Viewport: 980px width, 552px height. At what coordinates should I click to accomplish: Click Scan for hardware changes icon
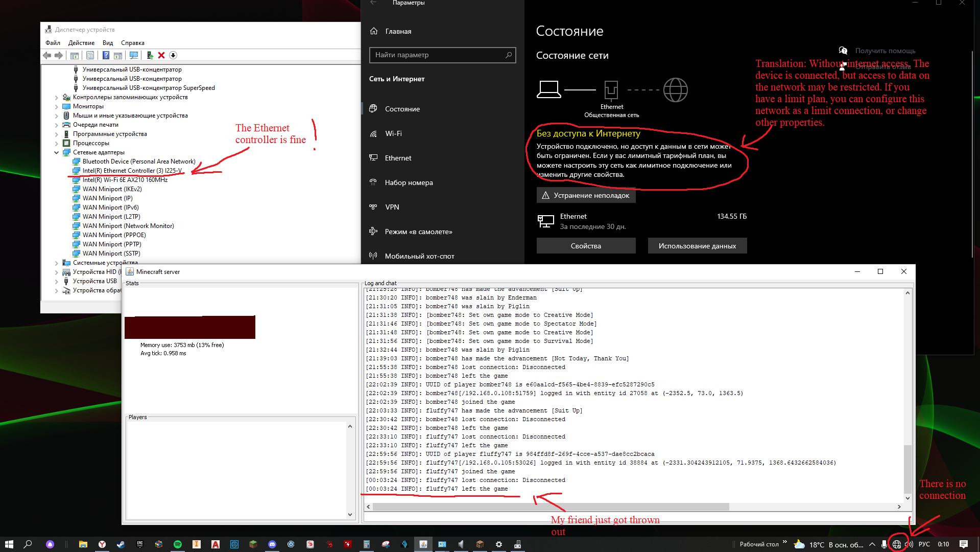[134, 55]
